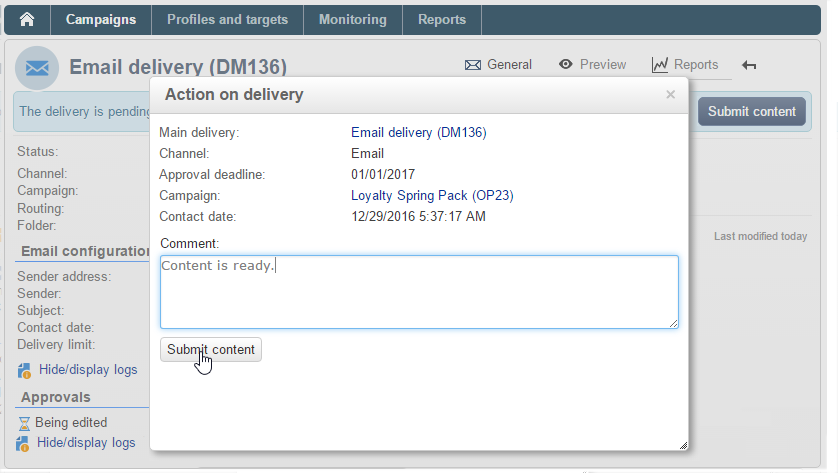Close the Action on delivery dialog
Viewport: 838px width, 473px height.
pos(670,95)
